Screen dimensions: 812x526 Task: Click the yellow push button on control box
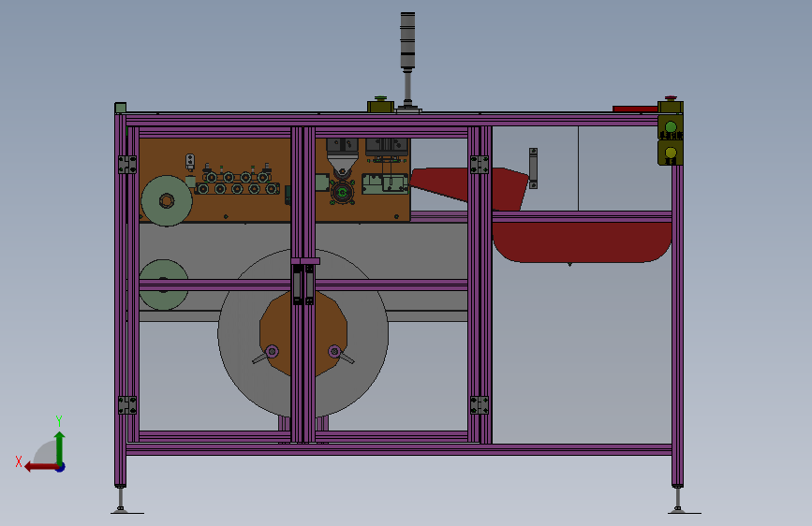point(671,153)
